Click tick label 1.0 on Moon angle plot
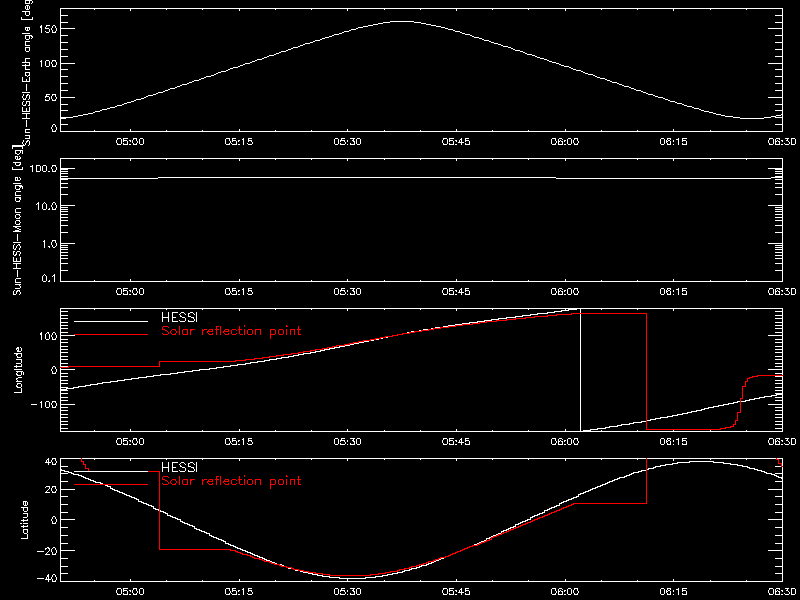800x600 pixels. (x=47, y=243)
